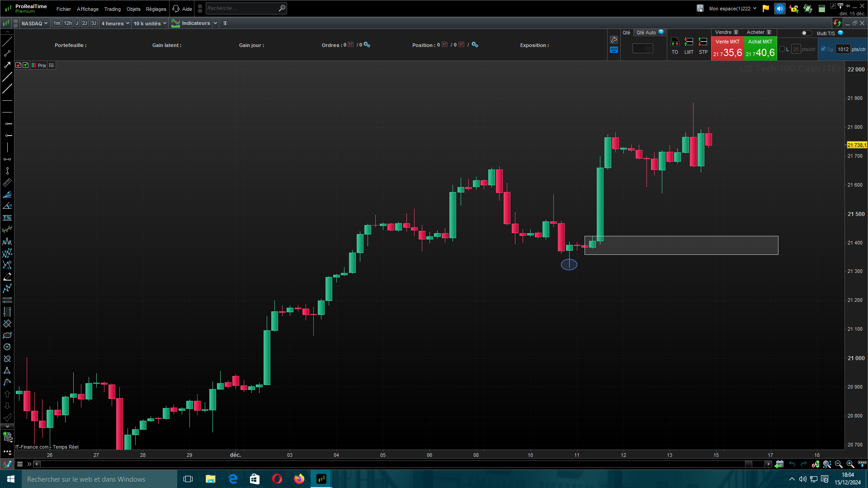Click the STP stop order icon
The width and height of the screenshot is (868, 488).
coord(703,42)
